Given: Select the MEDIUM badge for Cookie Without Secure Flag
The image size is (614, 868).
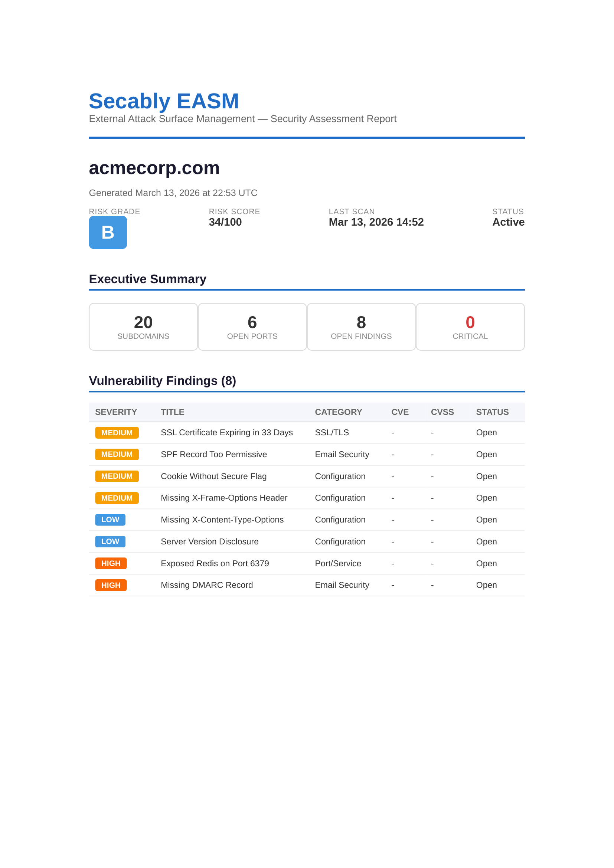Looking at the screenshot, I should 117,476.
